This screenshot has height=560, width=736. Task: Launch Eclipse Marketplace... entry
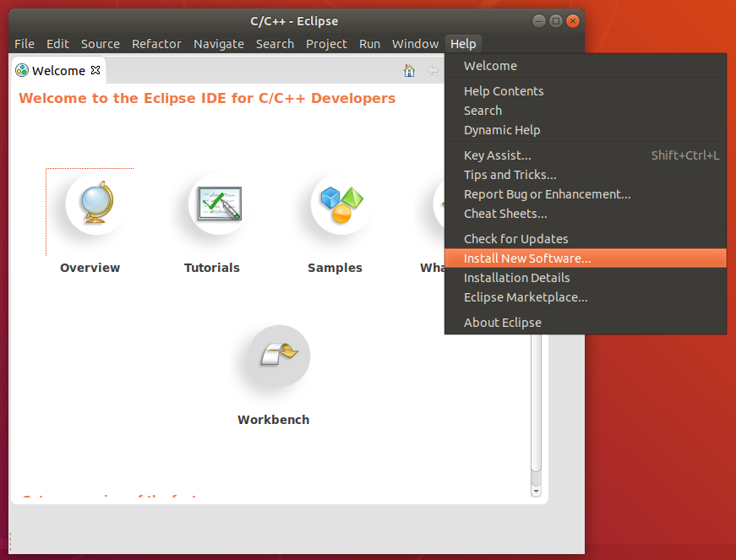[586, 297]
